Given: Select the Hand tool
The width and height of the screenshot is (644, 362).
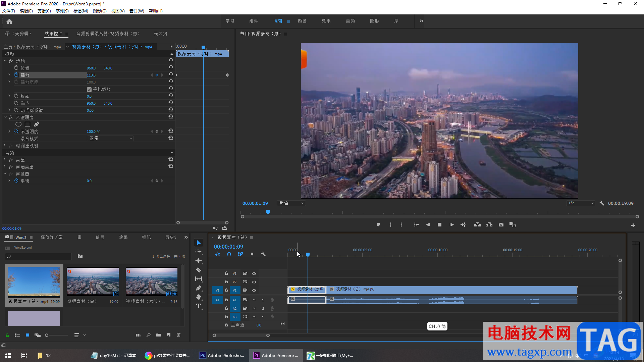Looking at the screenshot, I should (199, 297).
